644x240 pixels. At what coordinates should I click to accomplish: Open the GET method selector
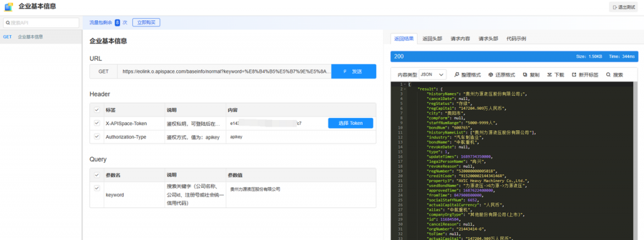(x=104, y=72)
